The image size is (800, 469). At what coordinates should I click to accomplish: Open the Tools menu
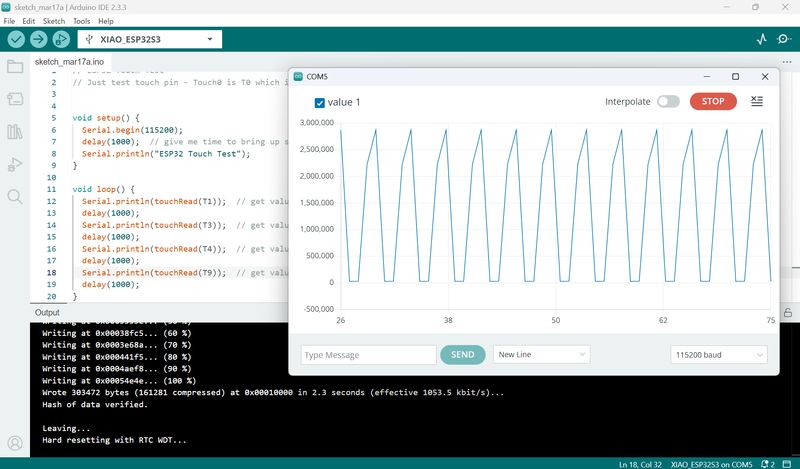81,21
